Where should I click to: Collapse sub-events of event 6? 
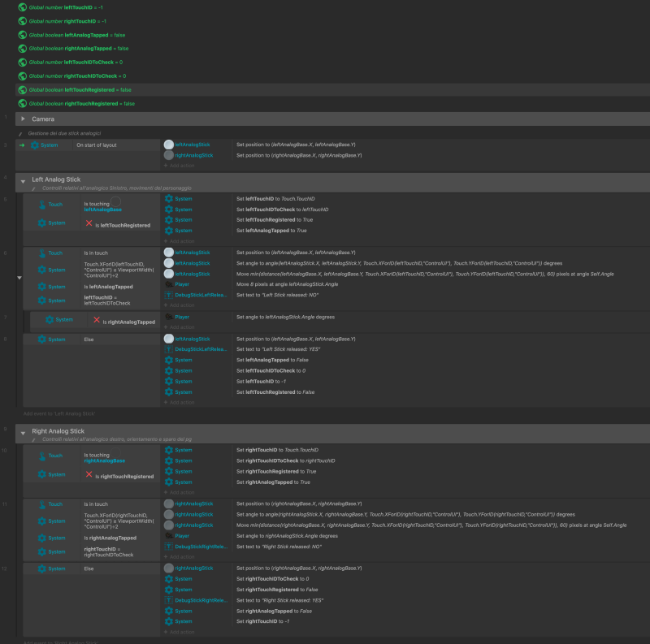pyautogui.click(x=19, y=278)
